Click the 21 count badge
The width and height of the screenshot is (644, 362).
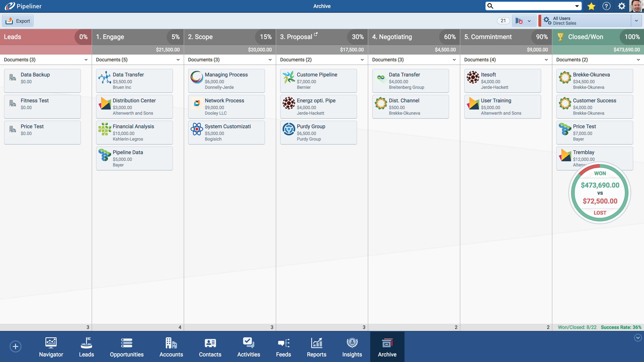click(x=503, y=21)
